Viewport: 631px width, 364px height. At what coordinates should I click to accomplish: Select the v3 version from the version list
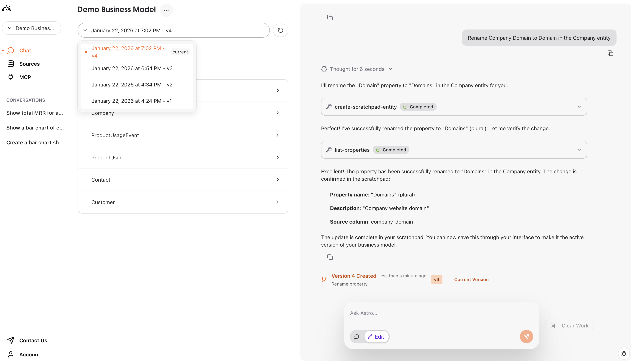(x=132, y=68)
